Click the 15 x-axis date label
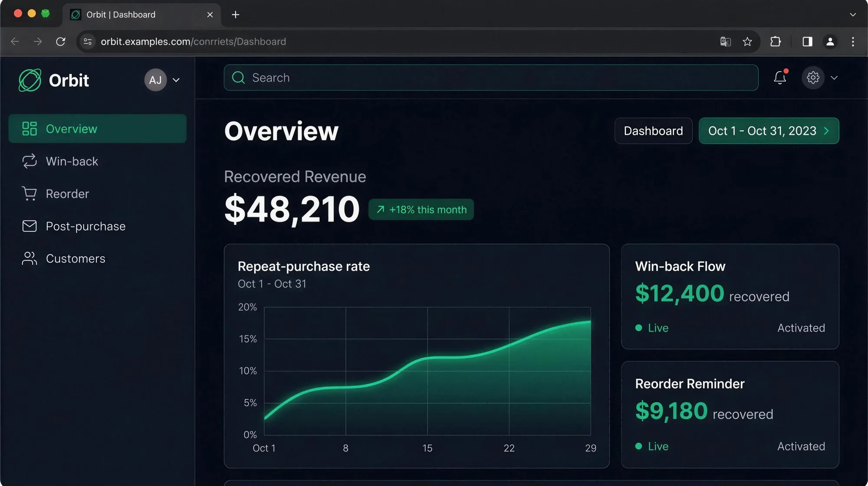This screenshot has height=486, width=868. (x=427, y=448)
